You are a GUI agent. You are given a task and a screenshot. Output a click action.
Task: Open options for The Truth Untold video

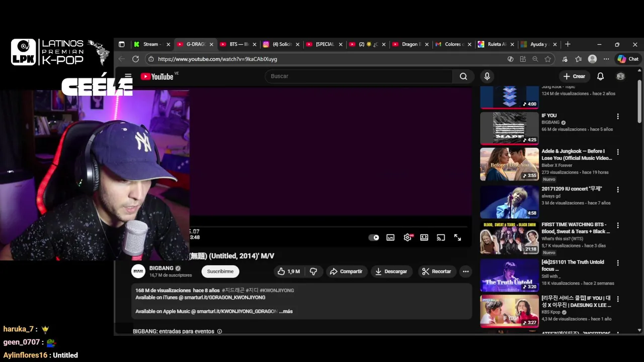pyautogui.click(x=618, y=263)
